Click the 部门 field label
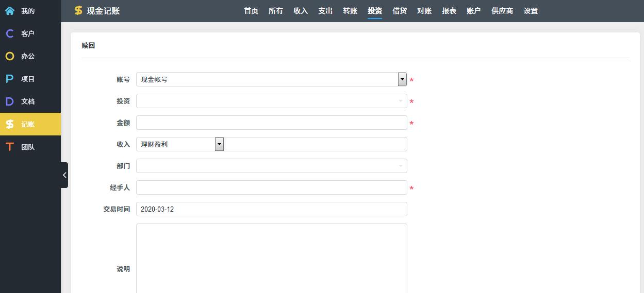 (x=123, y=166)
